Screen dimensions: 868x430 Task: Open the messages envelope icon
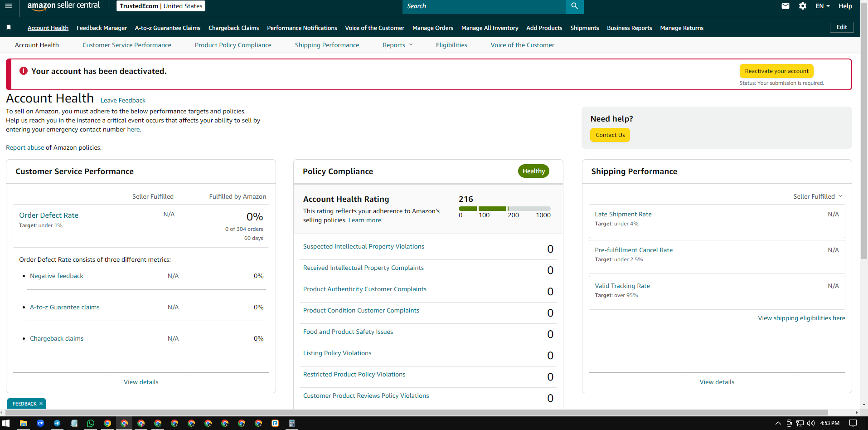point(786,6)
